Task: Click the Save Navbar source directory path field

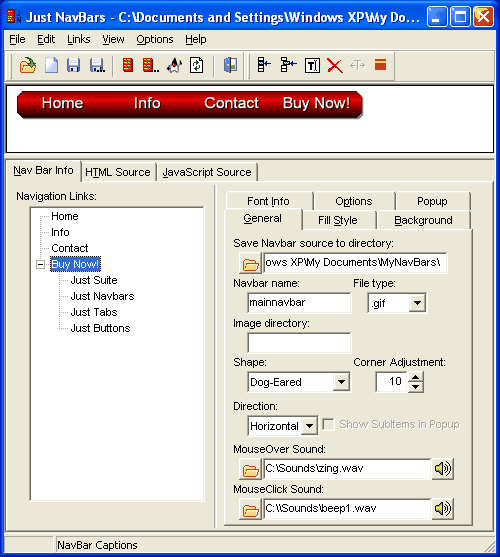Action: (355, 263)
